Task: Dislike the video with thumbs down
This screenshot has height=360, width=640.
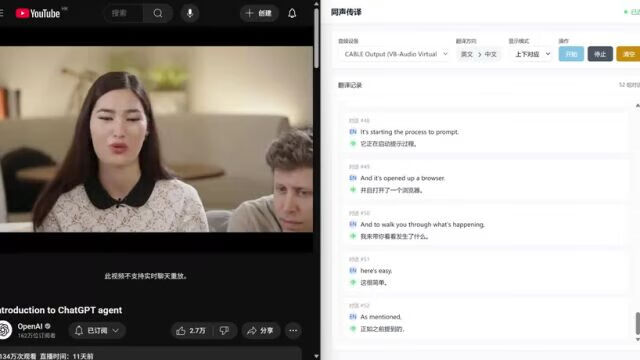Action: click(x=224, y=331)
